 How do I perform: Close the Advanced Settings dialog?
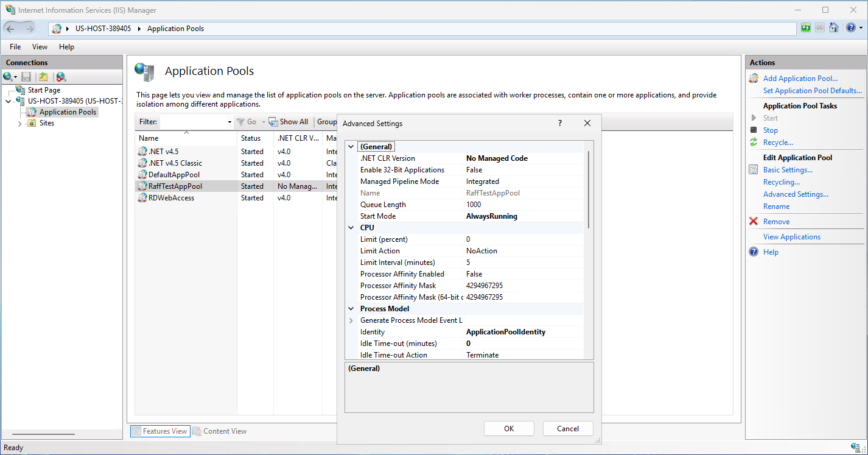coord(587,123)
